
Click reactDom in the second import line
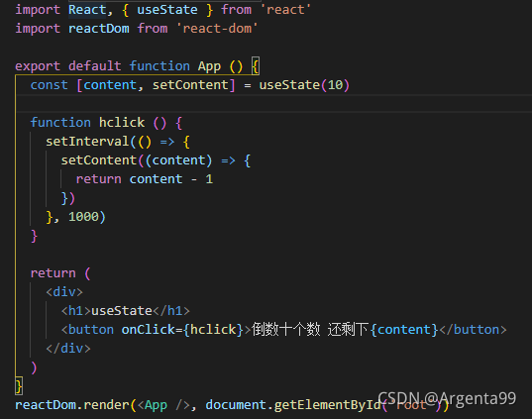[x=99, y=29]
